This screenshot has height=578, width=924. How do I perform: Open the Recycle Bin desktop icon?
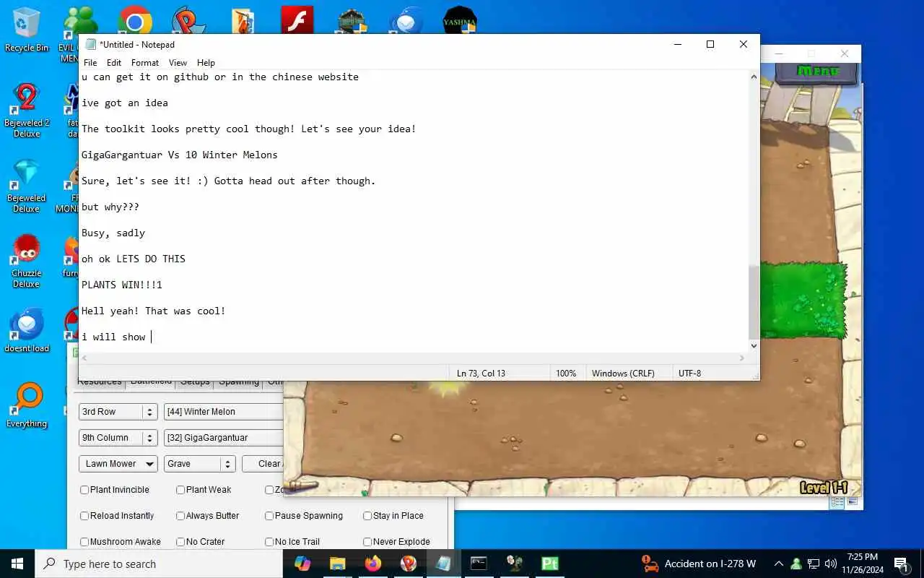point(27,29)
